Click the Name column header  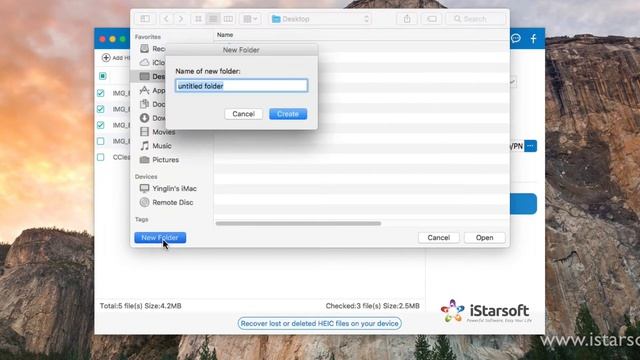[x=225, y=35]
